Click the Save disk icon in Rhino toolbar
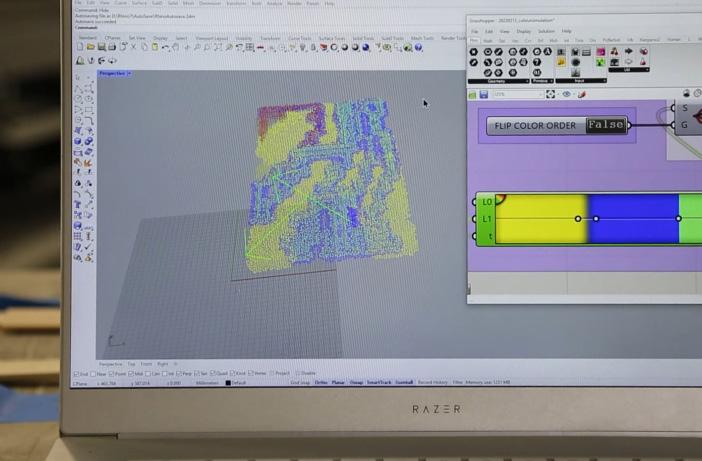702x461 pixels. [102, 47]
